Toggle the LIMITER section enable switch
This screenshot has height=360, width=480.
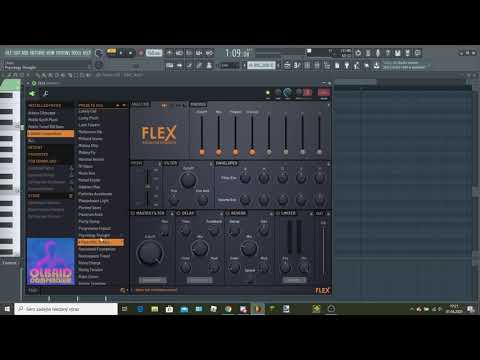(278, 213)
